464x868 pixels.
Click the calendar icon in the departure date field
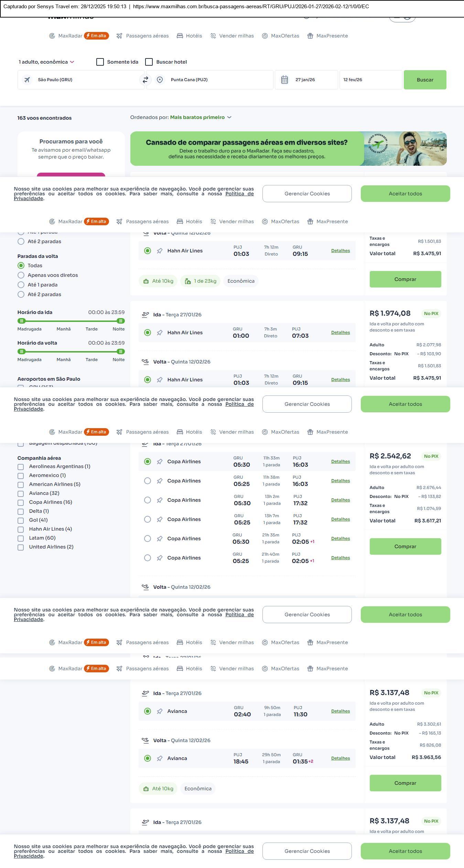click(284, 80)
